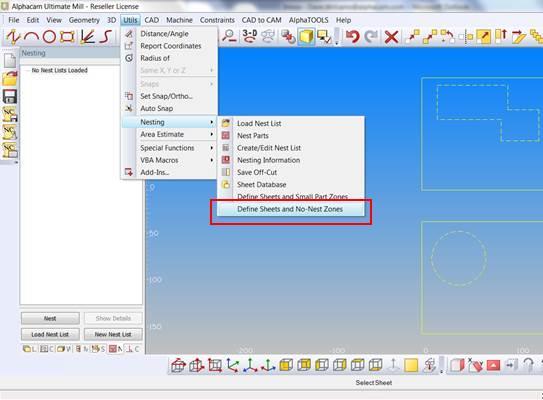Choose Save Off-Cut entry
This screenshot has height=400, width=543.
(257, 172)
